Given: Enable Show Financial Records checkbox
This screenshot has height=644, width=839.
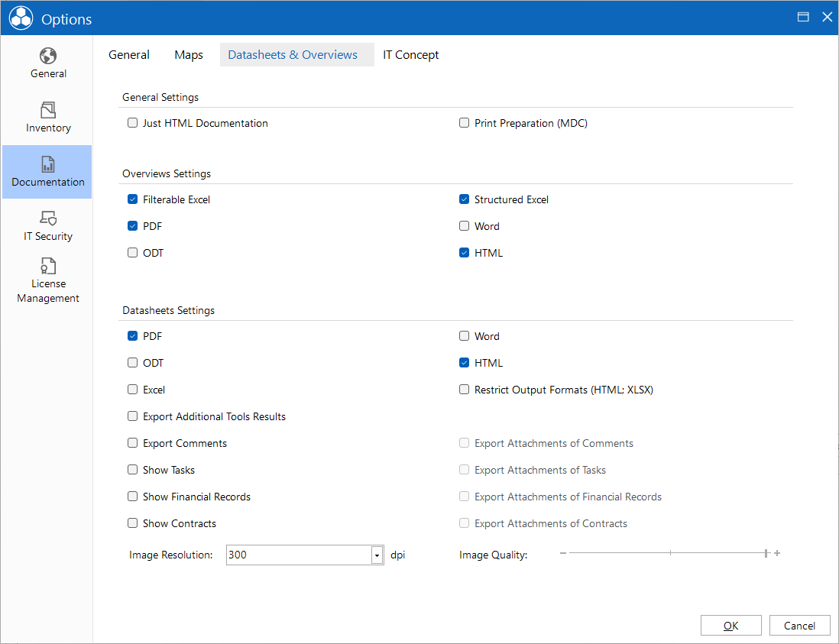Looking at the screenshot, I should click(133, 497).
